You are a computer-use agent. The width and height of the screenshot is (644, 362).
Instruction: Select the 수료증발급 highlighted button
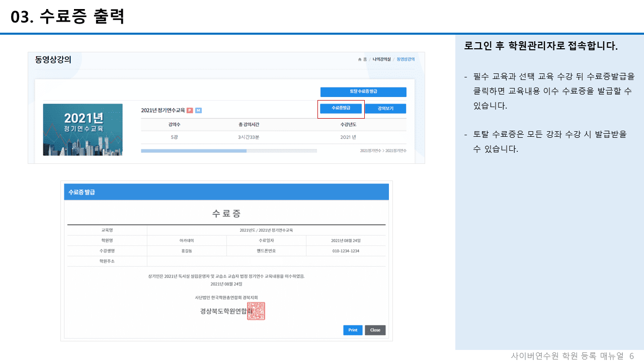pyautogui.click(x=341, y=109)
